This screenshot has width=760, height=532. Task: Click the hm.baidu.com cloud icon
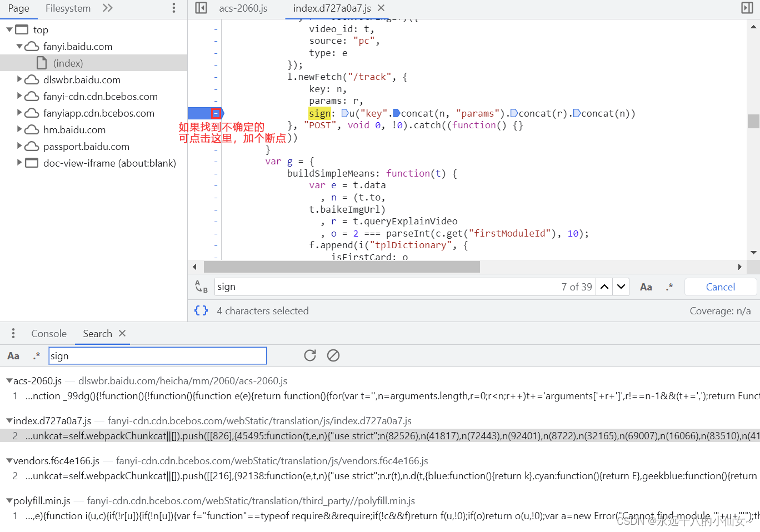pos(32,129)
